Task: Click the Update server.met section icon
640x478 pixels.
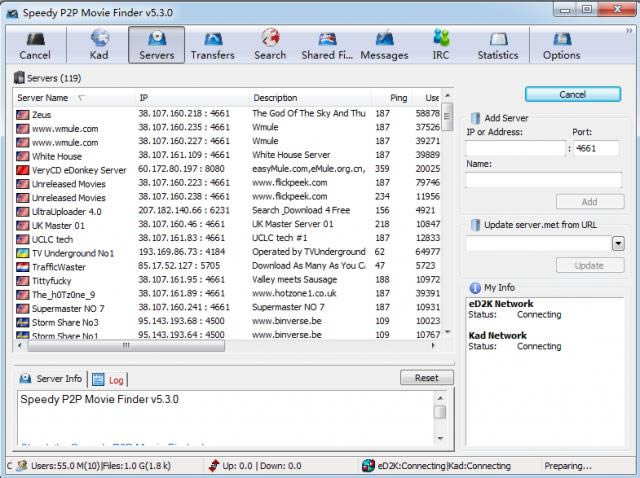Action: [476, 225]
